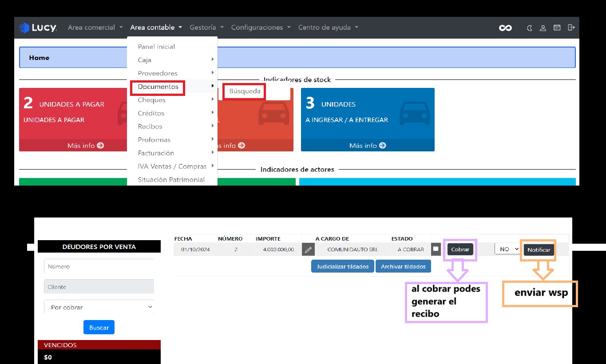Click the Buscar button
The width and height of the screenshot is (606, 364).
point(99,328)
